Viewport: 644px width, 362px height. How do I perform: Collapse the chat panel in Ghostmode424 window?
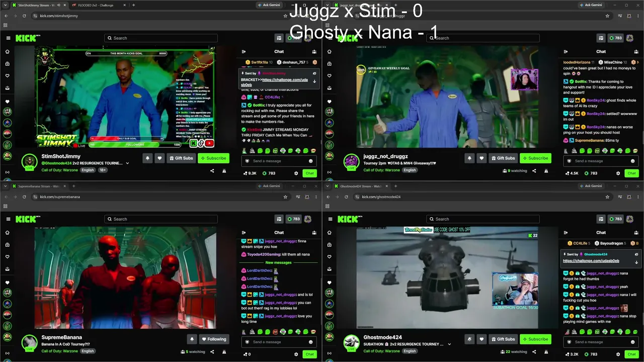[x=566, y=232]
